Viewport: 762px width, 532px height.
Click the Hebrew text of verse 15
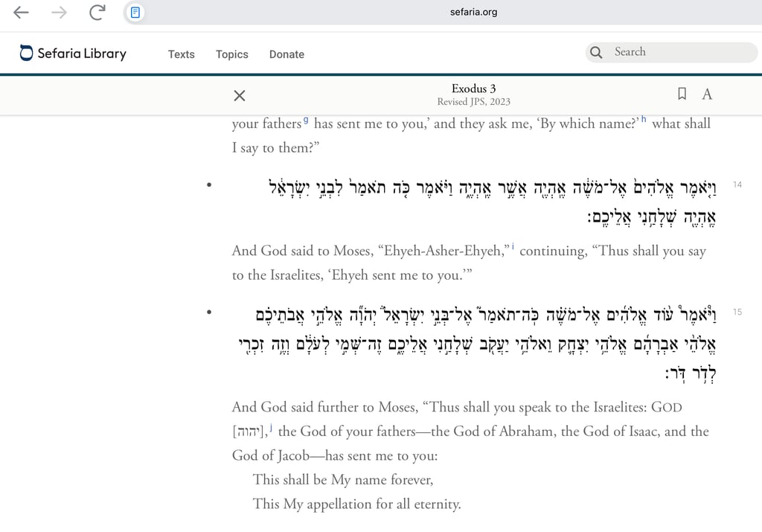click(x=477, y=344)
